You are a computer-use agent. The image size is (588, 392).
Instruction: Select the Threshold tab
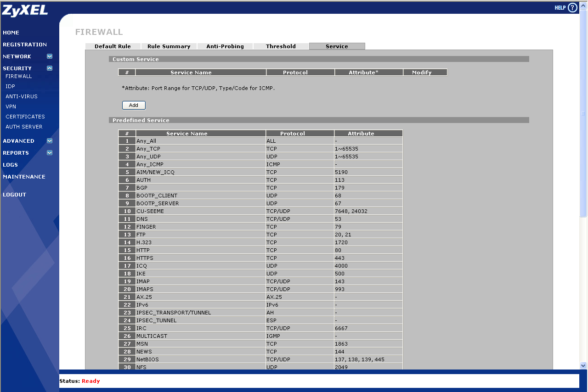pyautogui.click(x=281, y=46)
